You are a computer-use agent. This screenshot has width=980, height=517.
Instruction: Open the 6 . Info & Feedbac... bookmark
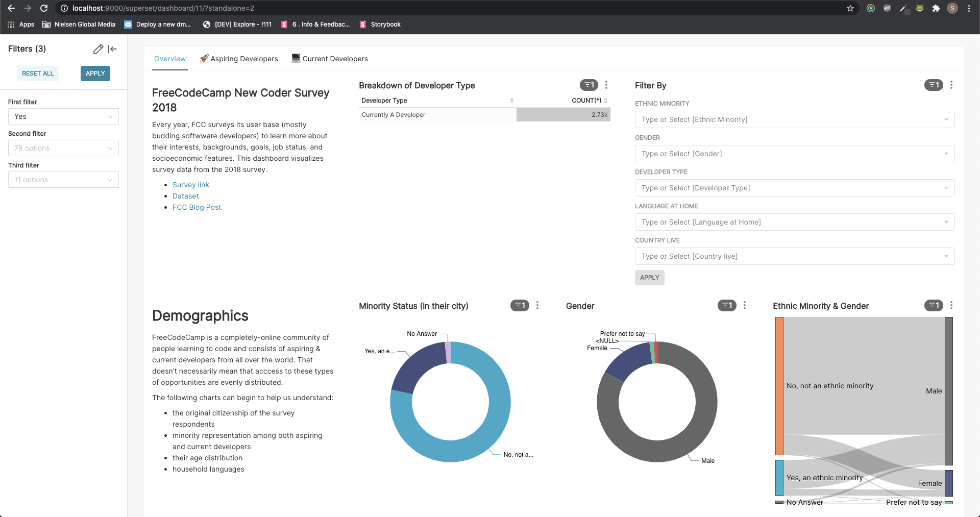click(315, 24)
